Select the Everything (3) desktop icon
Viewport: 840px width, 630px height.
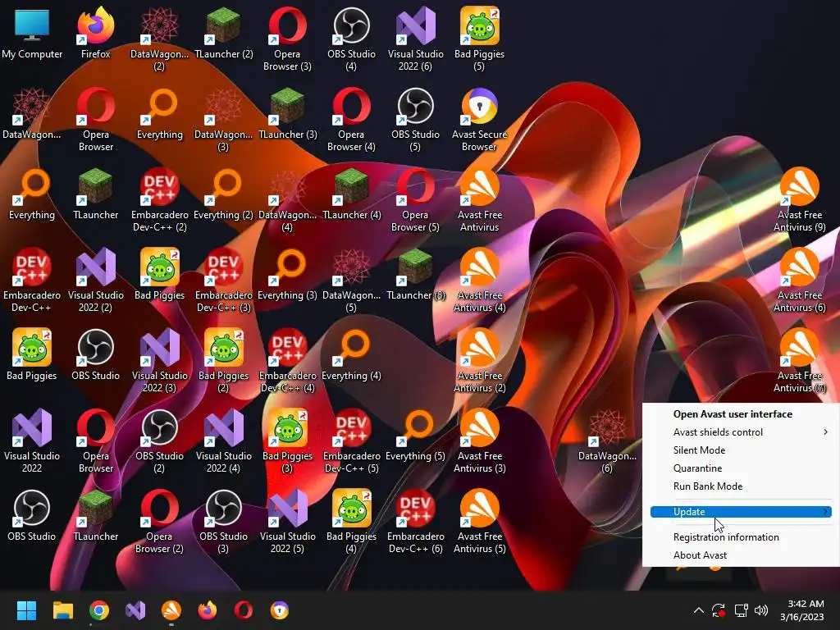pos(287,276)
